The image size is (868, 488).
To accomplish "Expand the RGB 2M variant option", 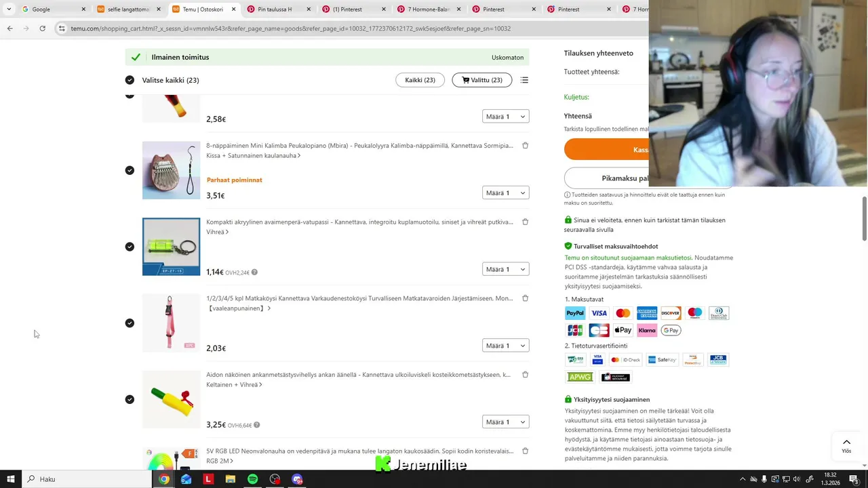I will tap(220, 461).
